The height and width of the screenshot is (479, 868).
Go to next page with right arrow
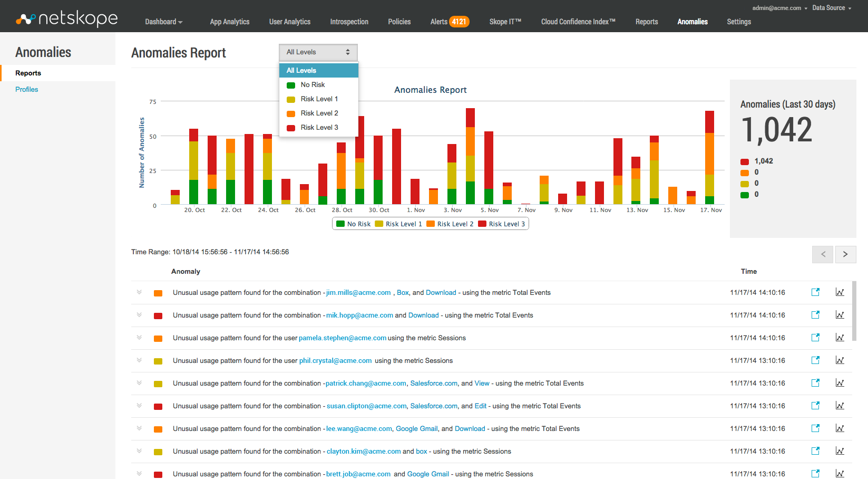pyautogui.click(x=845, y=254)
